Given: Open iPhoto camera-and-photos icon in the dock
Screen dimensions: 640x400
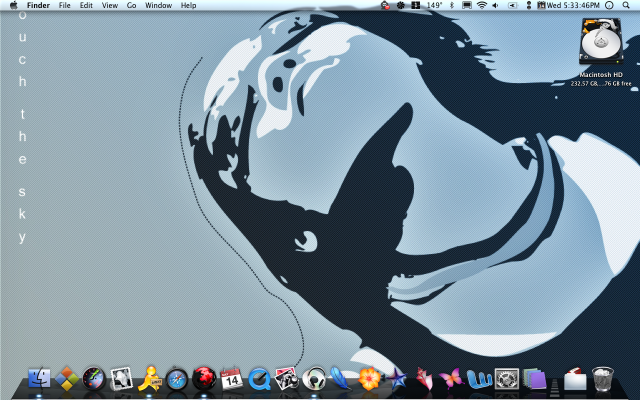Looking at the screenshot, I should tap(286, 378).
